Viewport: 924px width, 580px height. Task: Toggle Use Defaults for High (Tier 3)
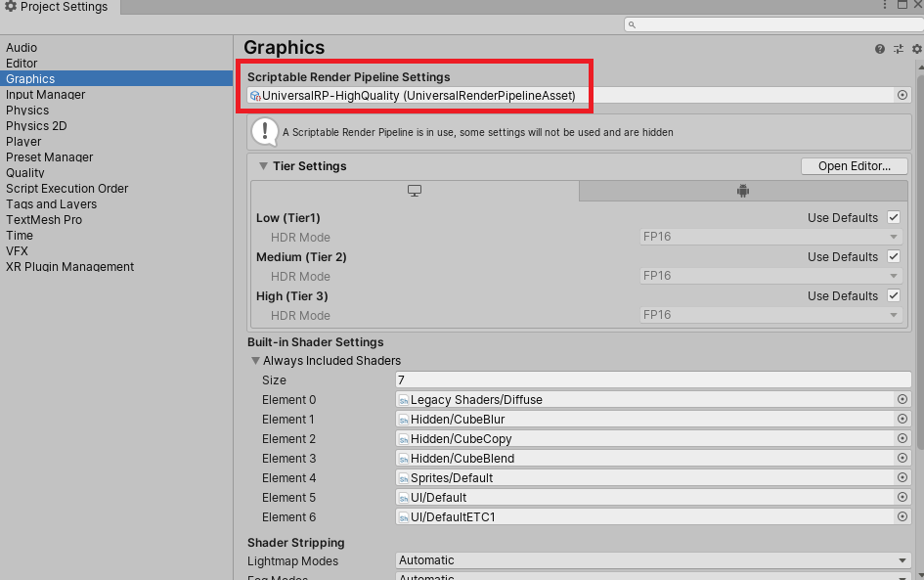tap(894, 295)
